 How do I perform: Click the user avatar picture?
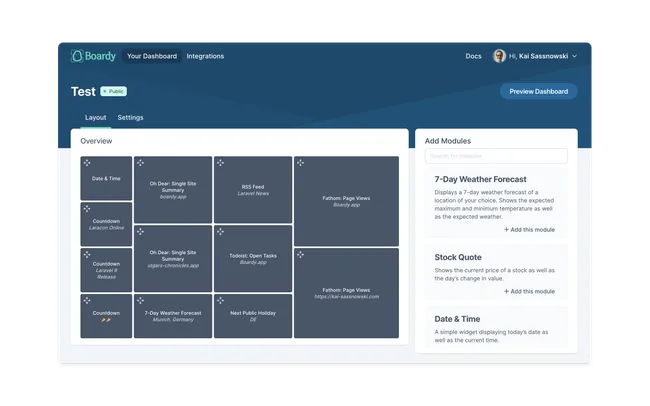click(499, 56)
